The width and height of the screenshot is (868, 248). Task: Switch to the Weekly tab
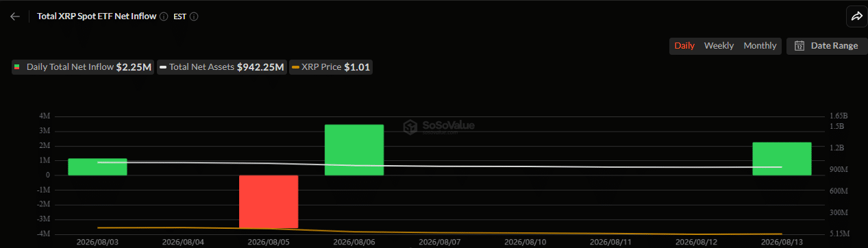point(719,46)
